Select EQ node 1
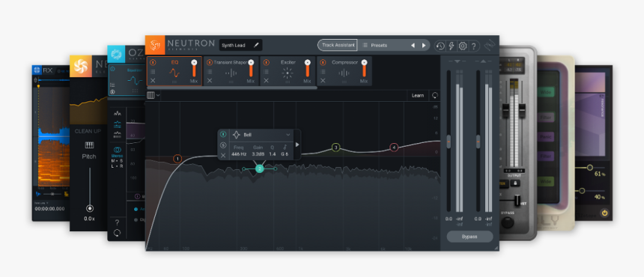The width and height of the screenshot is (644, 277). (177, 159)
